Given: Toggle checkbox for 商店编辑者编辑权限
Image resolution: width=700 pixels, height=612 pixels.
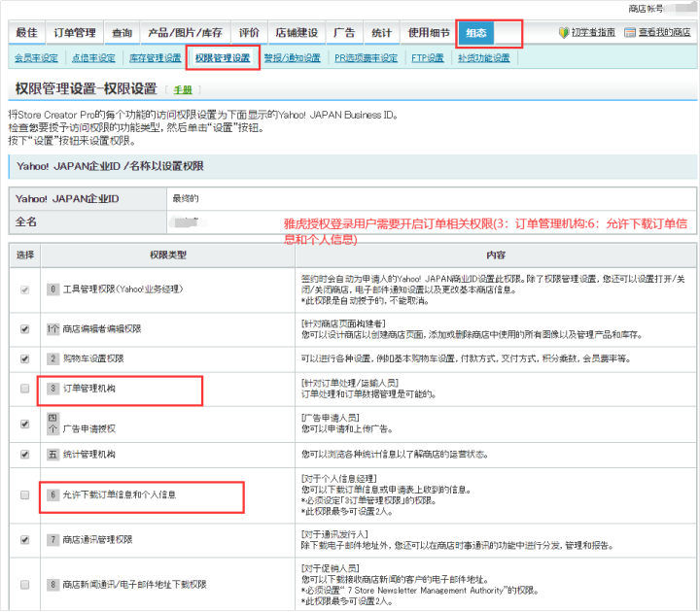Looking at the screenshot, I should coord(25,329).
